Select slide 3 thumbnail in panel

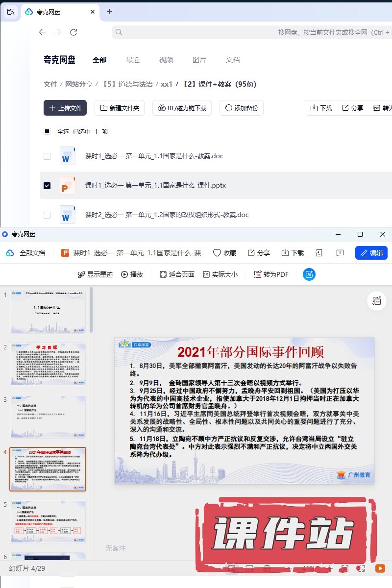(x=48, y=416)
